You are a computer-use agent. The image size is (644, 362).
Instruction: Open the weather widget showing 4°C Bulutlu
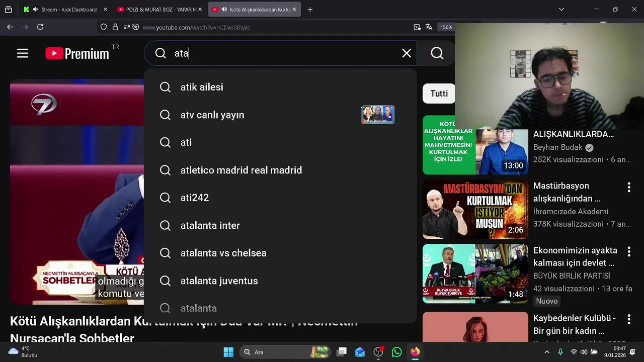(23, 351)
